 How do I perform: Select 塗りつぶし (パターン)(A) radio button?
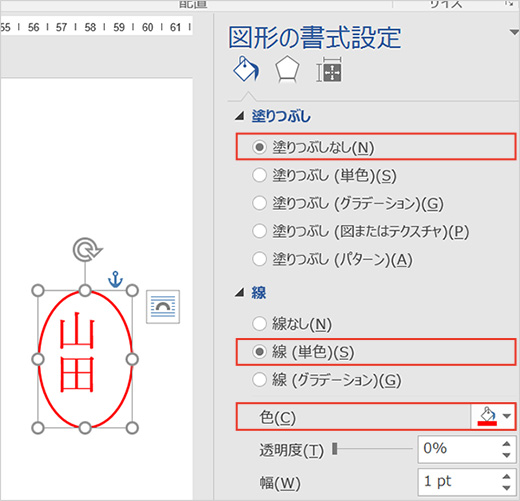pyautogui.click(x=259, y=259)
